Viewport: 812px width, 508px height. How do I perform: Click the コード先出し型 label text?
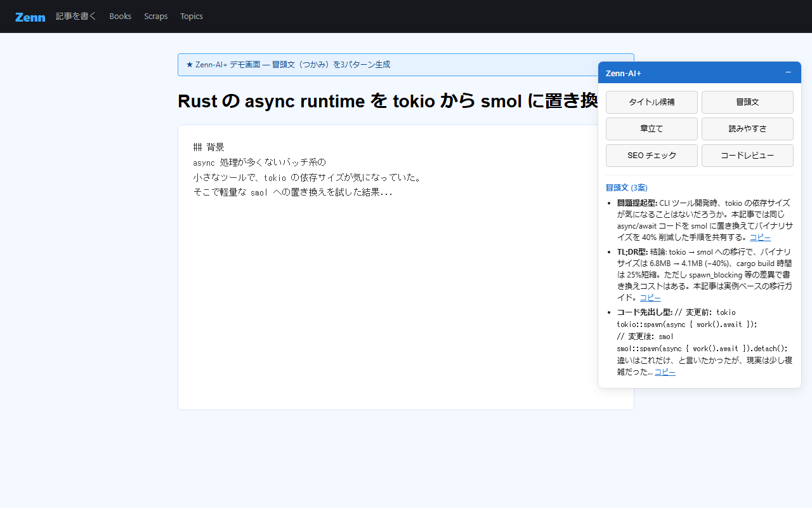point(645,312)
